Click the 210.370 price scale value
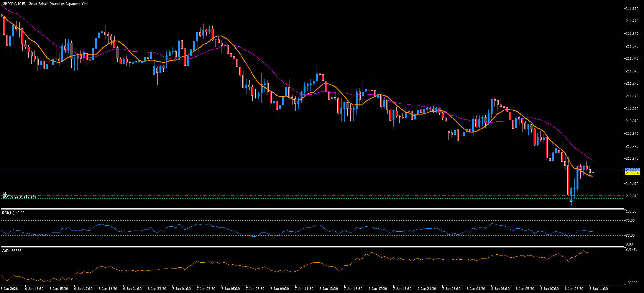This screenshot has width=644, height=293. point(631,196)
